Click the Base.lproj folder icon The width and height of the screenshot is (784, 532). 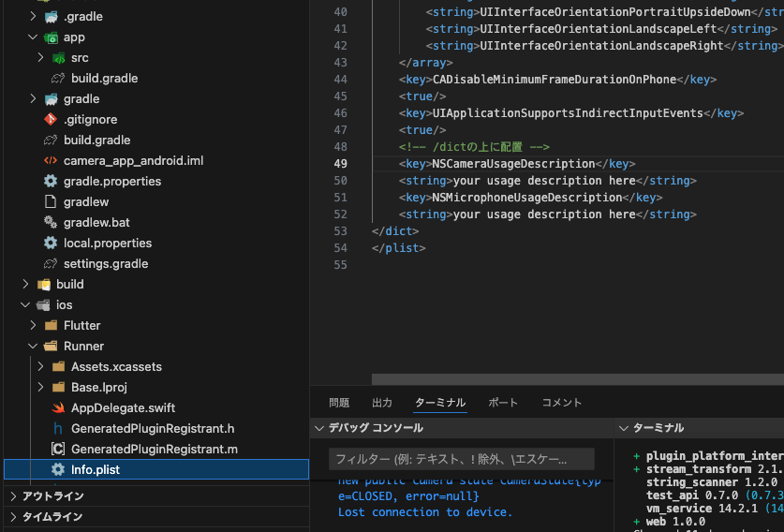pos(58,388)
